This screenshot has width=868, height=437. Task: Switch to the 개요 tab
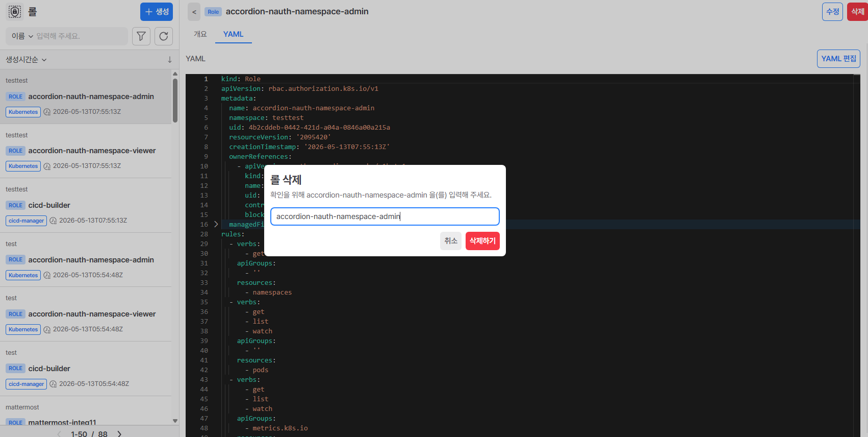[x=200, y=34]
